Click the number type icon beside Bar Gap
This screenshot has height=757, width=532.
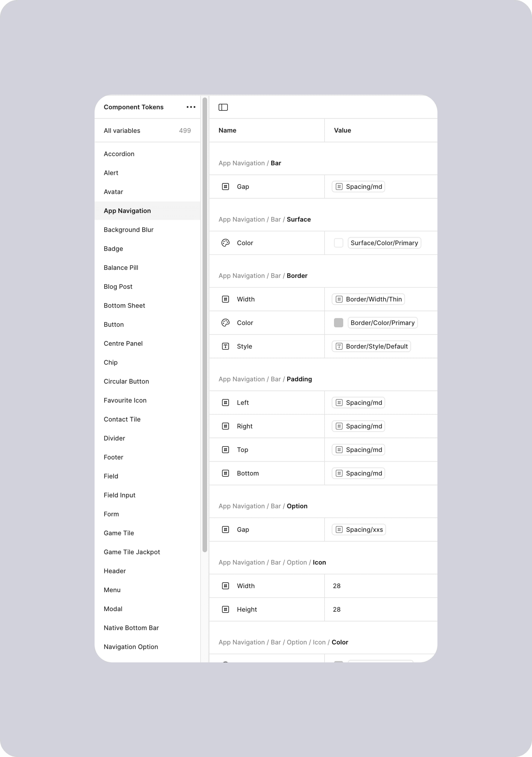[225, 187]
